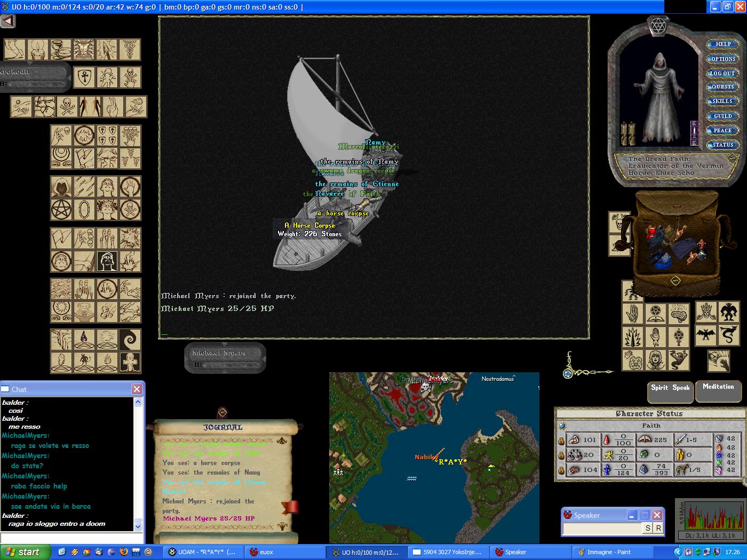Screen dimensions: 747x560
Task: Click the Chat window scroll down arrow
Action: click(x=138, y=526)
